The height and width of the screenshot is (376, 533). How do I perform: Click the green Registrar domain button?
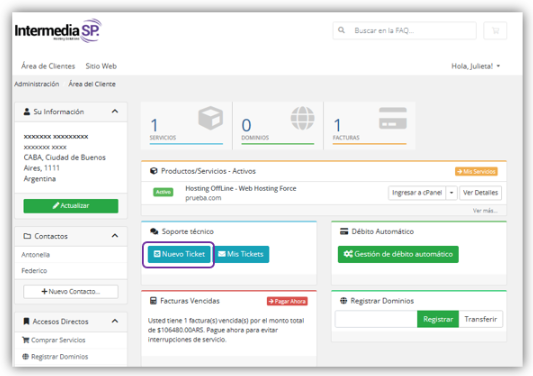pos(438,319)
